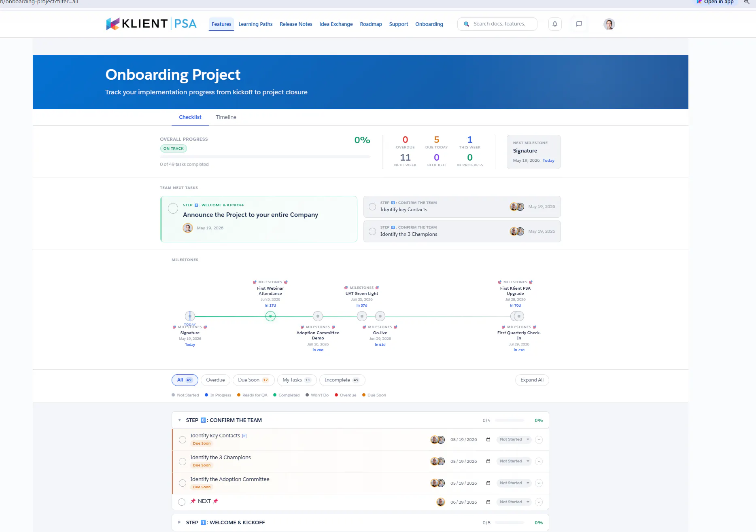Expand details chevron on Identify key Contacts row
756x532 pixels.
pos(539,439)
